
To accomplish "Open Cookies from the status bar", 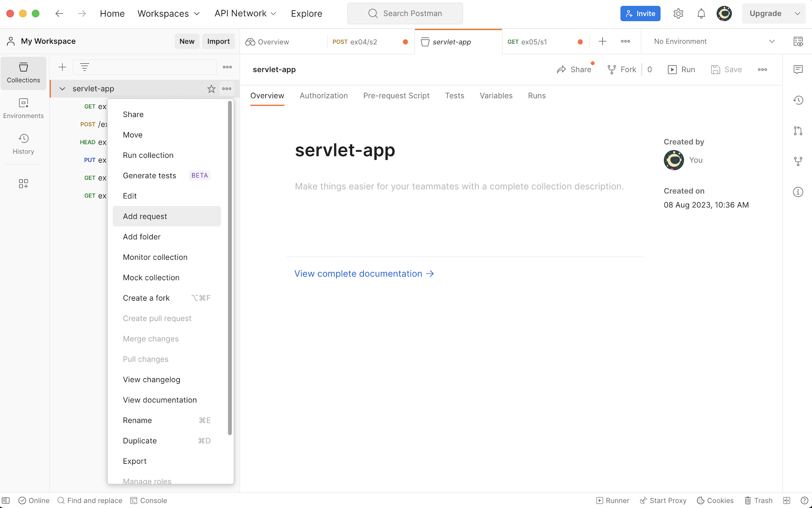I will (715, 500).
